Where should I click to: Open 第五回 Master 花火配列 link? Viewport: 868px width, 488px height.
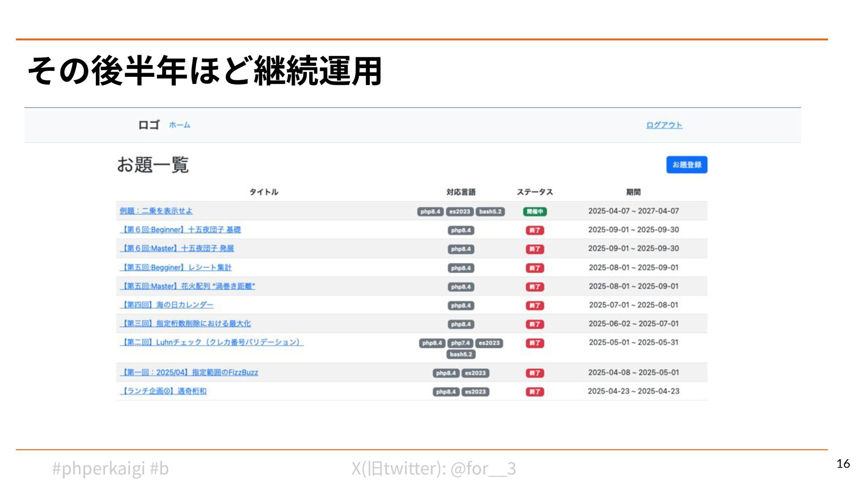[x=187, y=286]
